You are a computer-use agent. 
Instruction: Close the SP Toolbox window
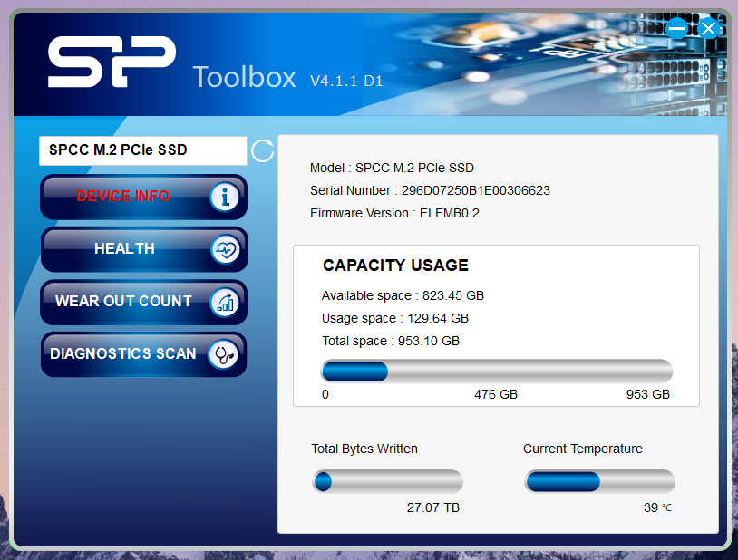[x=709, y=28]
